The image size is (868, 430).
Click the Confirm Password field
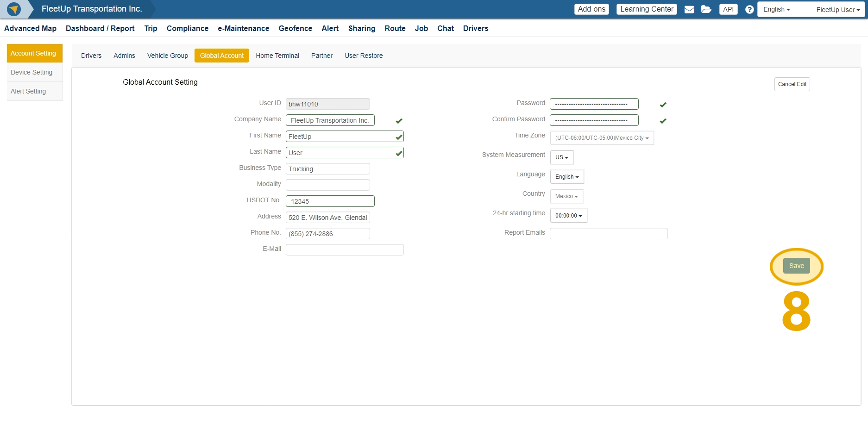coord(594,120)
